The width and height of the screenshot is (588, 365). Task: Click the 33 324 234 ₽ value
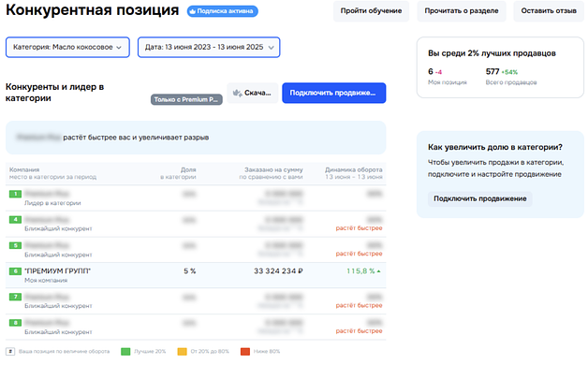[278, 270]
